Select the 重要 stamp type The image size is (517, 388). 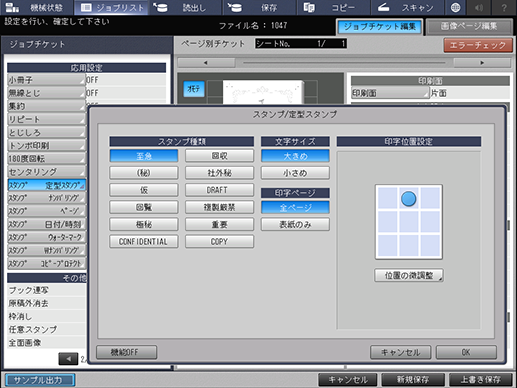tap(219, 224)
